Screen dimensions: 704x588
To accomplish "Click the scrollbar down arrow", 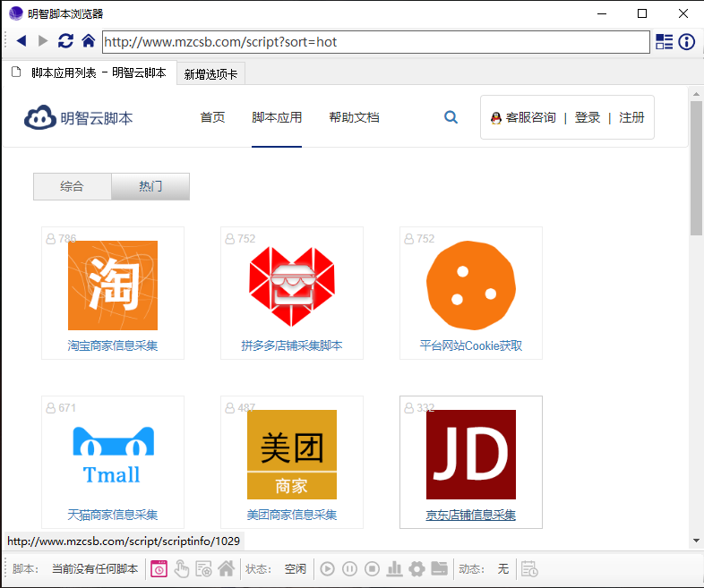I will pyautogui.click(x=696, y=541).
